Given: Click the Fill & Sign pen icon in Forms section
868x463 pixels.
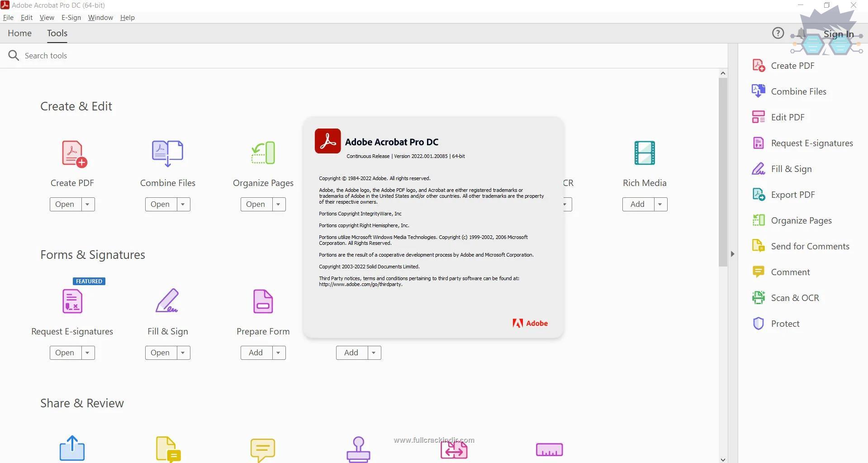Looking at the screenshot, I should click(167, 301).
